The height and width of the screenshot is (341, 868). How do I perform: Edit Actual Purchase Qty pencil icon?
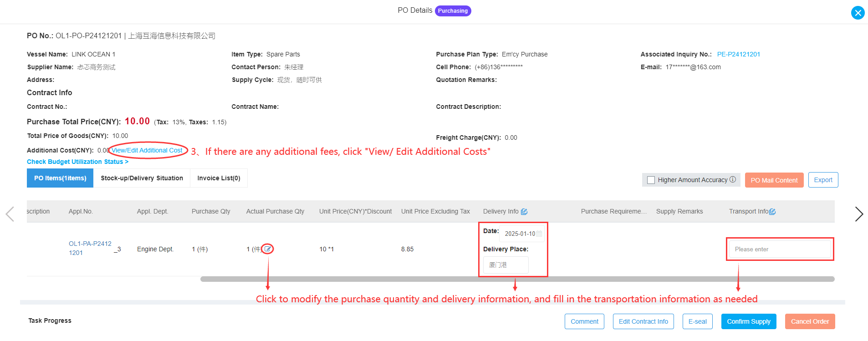click(268, 249)
